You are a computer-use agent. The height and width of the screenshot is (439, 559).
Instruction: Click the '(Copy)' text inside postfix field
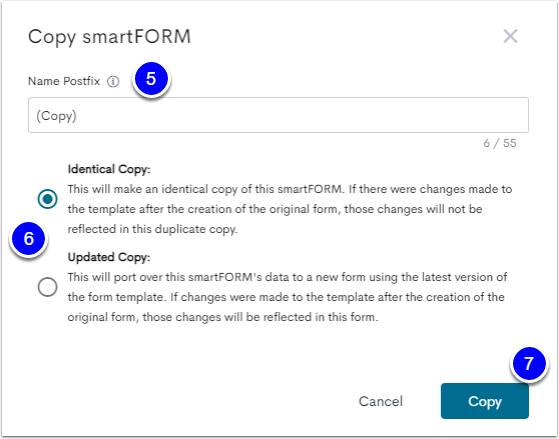pos(56,116)
